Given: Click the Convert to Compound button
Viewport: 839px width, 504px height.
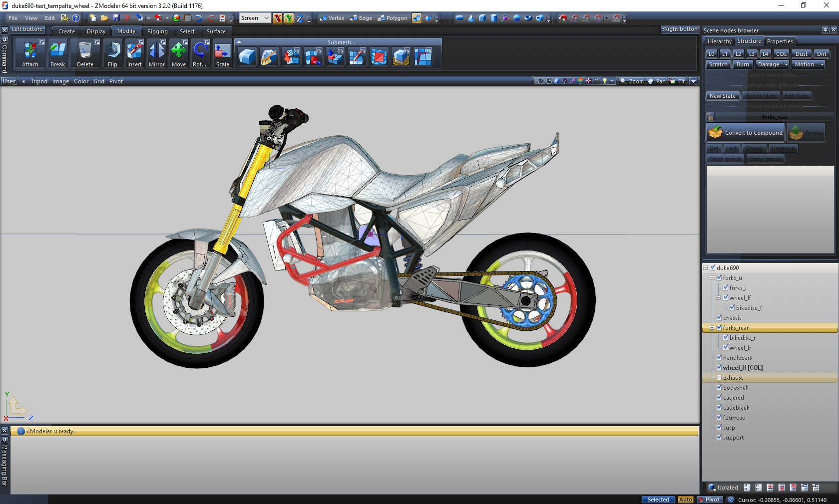Looking at the screenshot, I should pyautogui.click(x=746, y=133).
